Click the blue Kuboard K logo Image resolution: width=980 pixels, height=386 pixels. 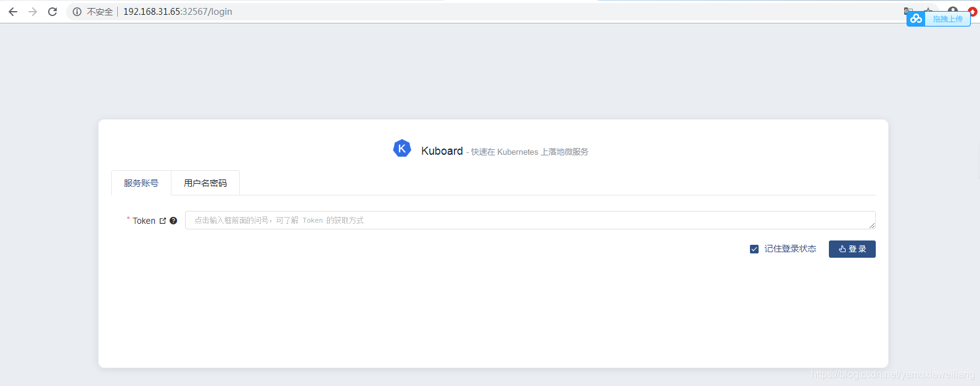pyautogui.click(x=402, y=149)
